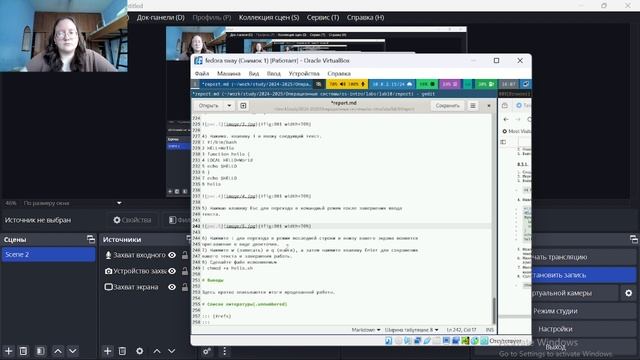The image size is (640, 360).
Task: Select 'Scene 2' in Scenes list
Action: 48,254
